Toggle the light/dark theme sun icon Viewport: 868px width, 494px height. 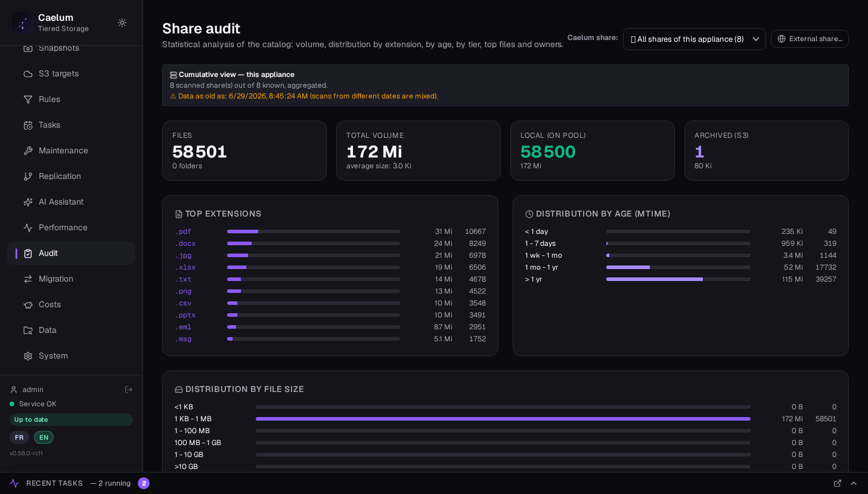point(122,23)
